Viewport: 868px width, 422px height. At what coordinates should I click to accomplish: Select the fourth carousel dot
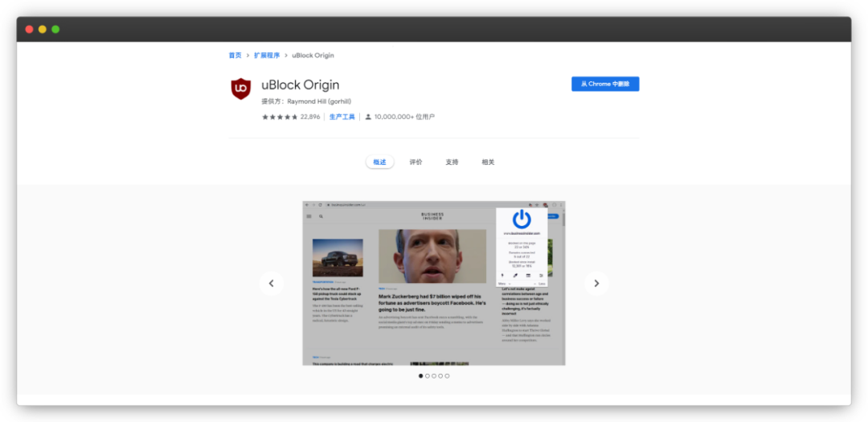(x=440, y=376)
